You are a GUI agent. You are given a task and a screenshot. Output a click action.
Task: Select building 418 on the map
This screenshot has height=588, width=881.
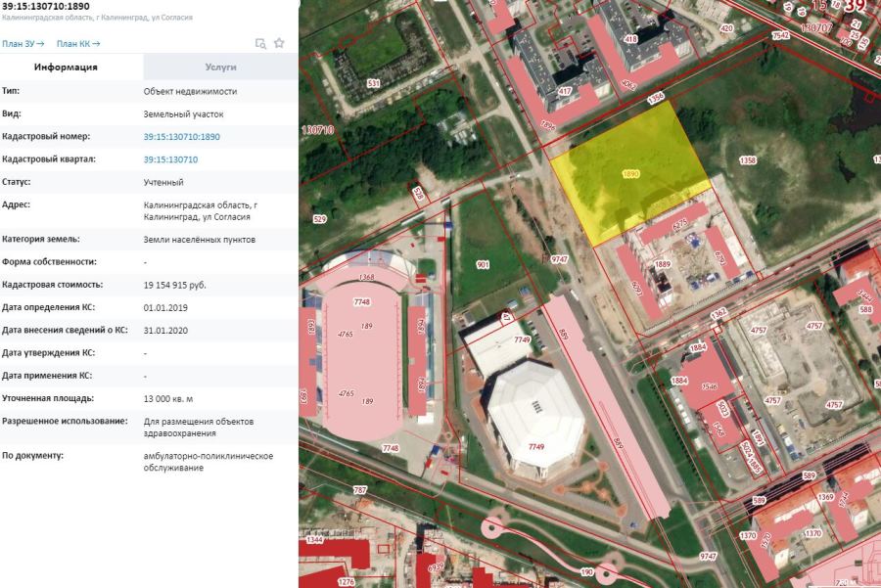[630, 39]
